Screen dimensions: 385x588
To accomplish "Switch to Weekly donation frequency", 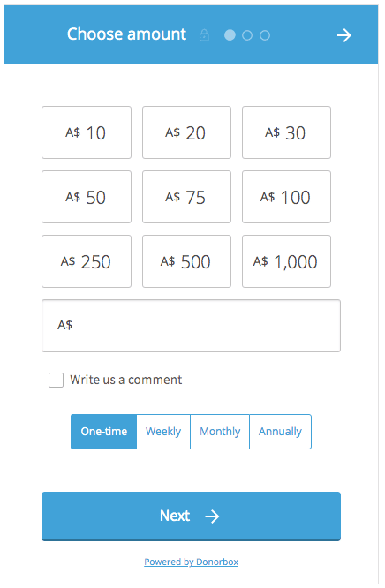I will [163, 432].
